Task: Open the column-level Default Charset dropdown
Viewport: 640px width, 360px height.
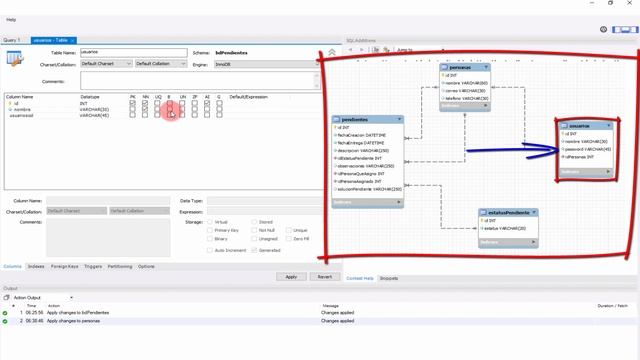Action: [x=76, y=211]
